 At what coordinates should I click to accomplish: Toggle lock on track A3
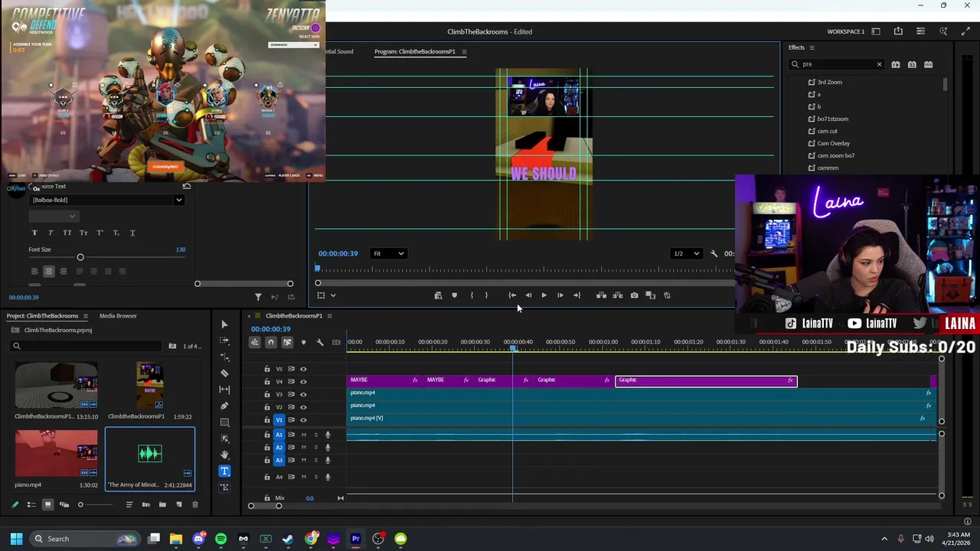click(267, 460)
